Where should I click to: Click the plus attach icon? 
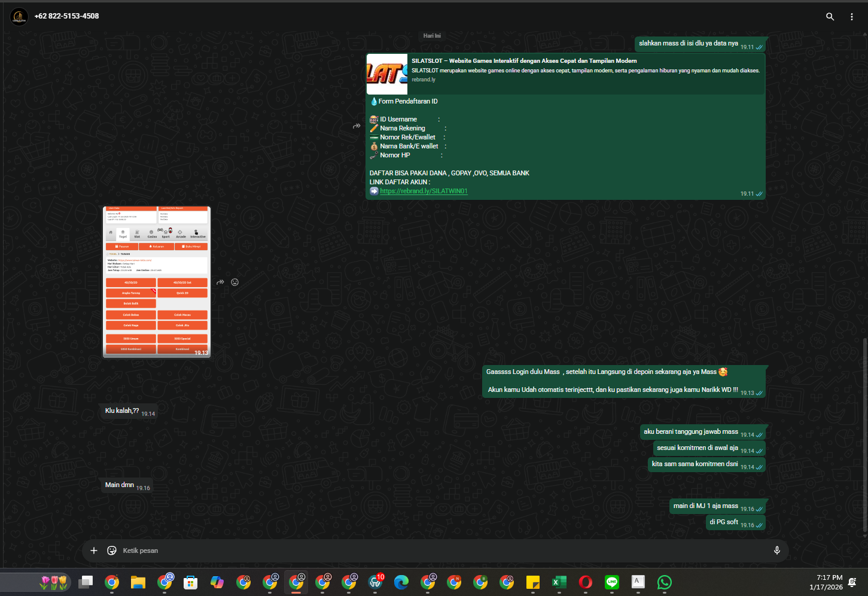94,551
